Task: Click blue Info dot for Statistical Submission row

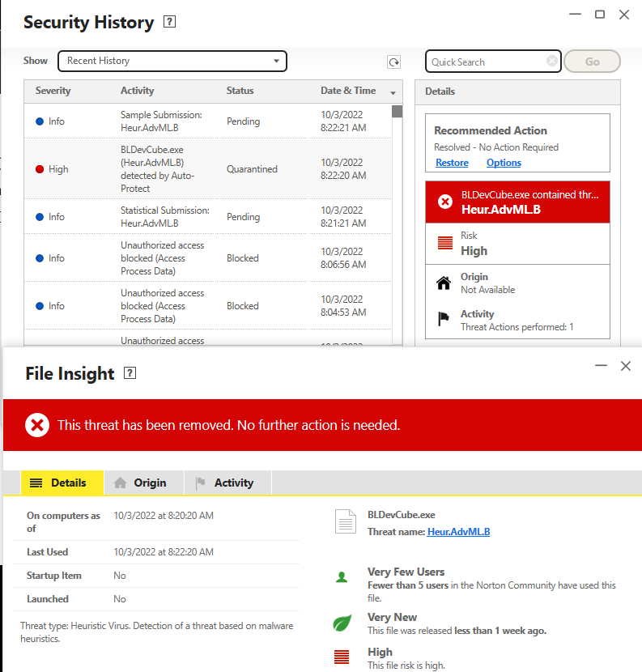Action: click(40, 217)
